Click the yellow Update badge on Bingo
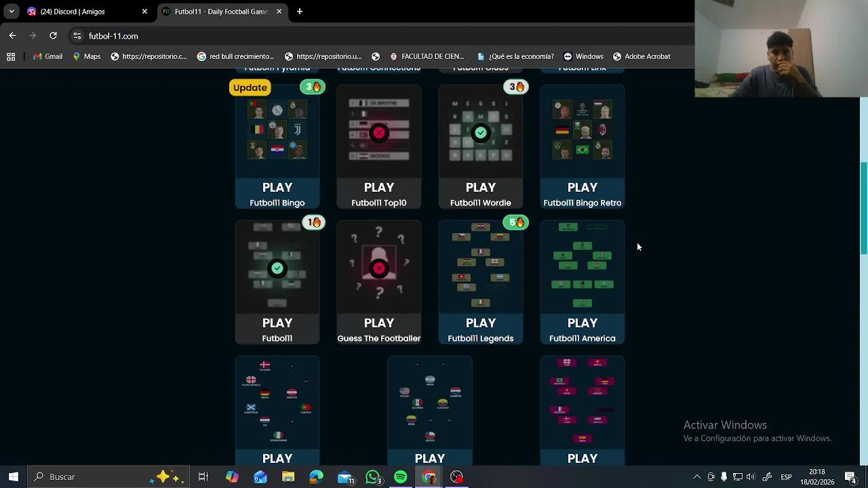Screen dimensions: 868x488 pyautogui.click(x=250, y=87)
